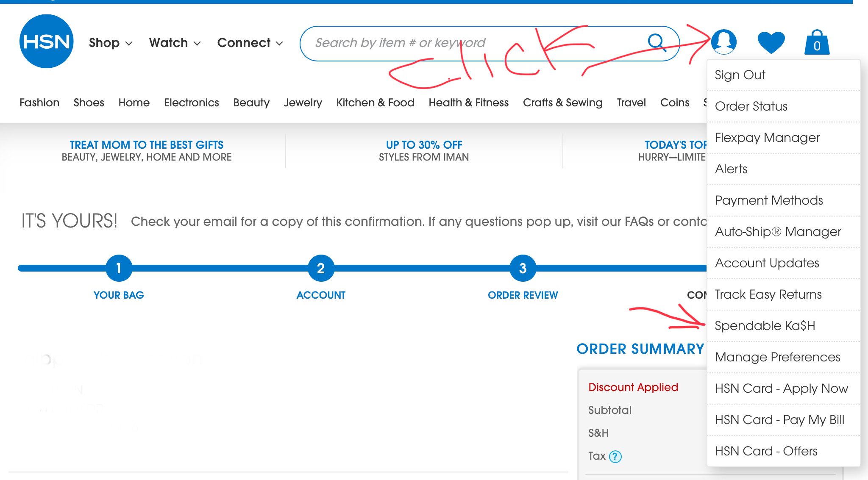Go to the Shoes category

point(89,103)
